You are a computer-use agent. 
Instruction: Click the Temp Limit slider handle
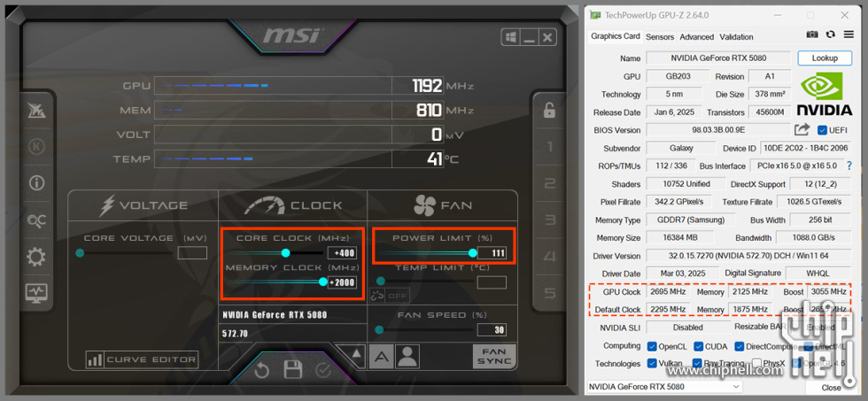tap(380, 281)
